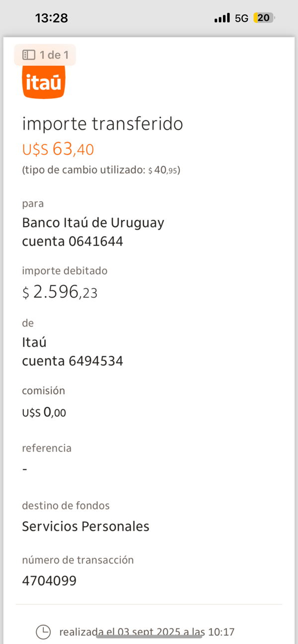
Task: Tap the home indicator bar at bottom
Action: 149,636
